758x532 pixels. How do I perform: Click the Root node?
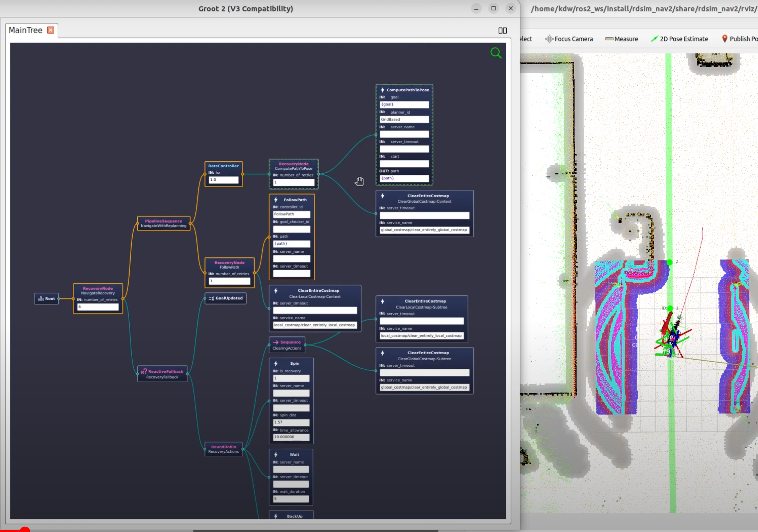(x=47, y=299)
